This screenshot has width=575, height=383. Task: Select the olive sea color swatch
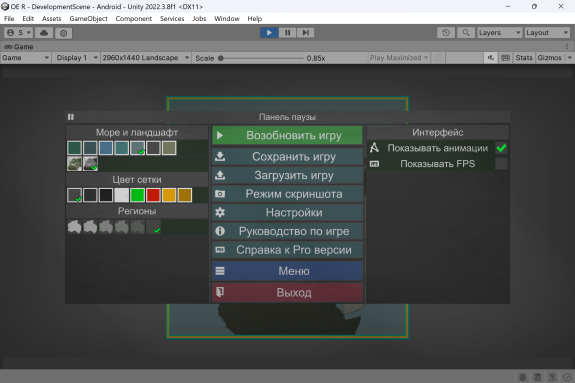tap(169, 148)
